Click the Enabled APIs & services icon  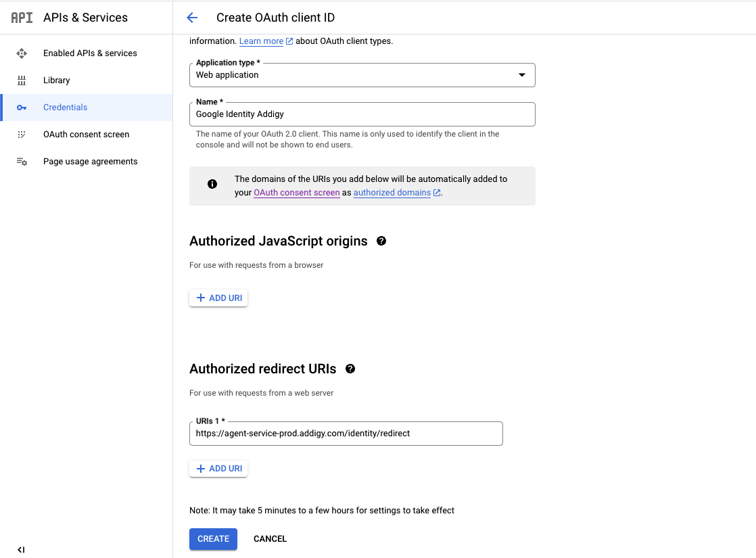pos(22,53)
